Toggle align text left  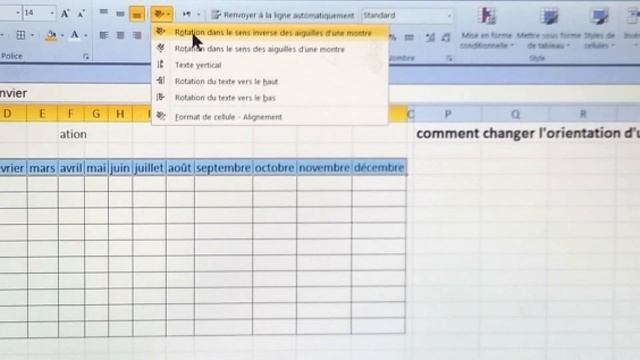pyautogui.click(x=104, y=36)
